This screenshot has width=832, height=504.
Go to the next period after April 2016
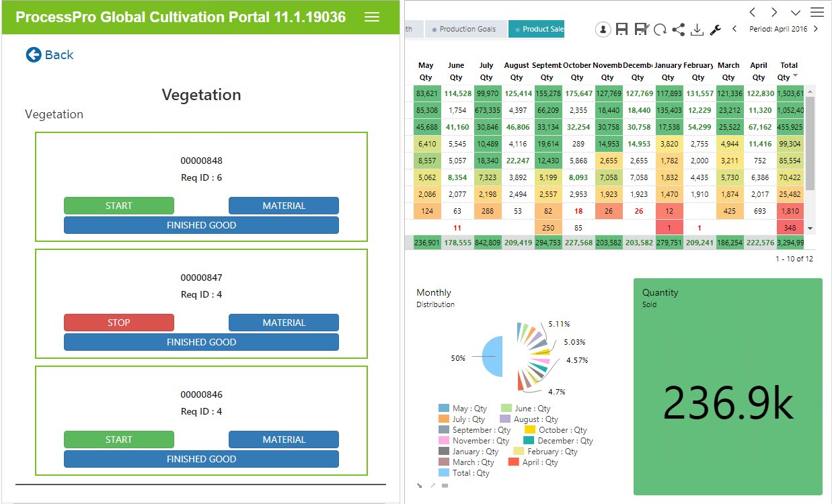[816, 29]
